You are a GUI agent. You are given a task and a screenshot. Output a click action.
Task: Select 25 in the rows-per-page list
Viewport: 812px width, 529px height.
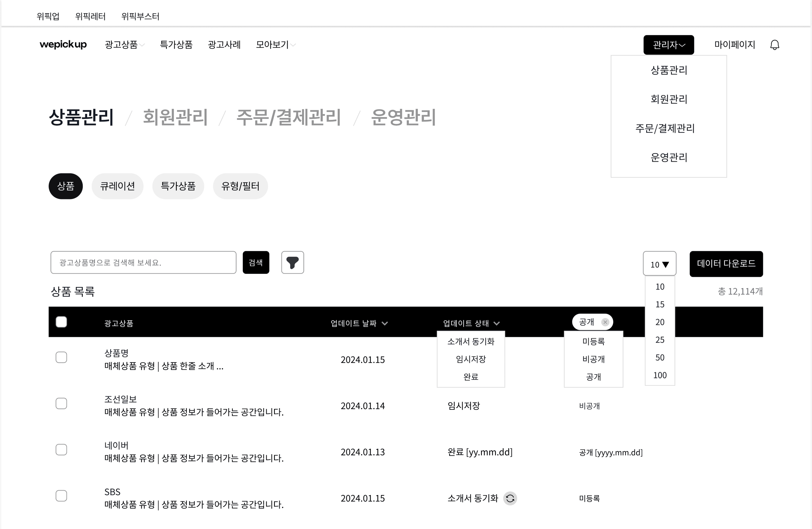coord(660,340)
